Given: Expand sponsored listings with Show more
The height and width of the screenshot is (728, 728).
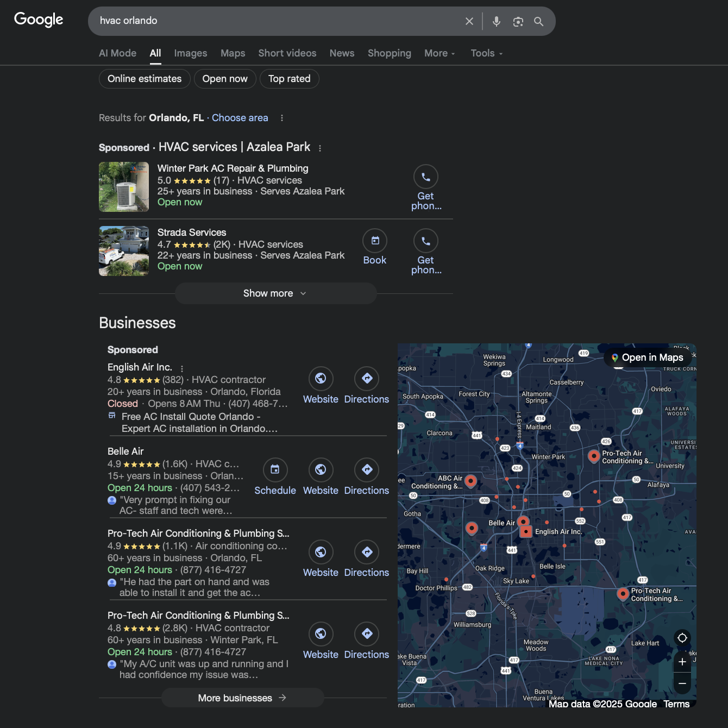Looking at the screenshot, I should pyautogui.click(x=275, y=293).
